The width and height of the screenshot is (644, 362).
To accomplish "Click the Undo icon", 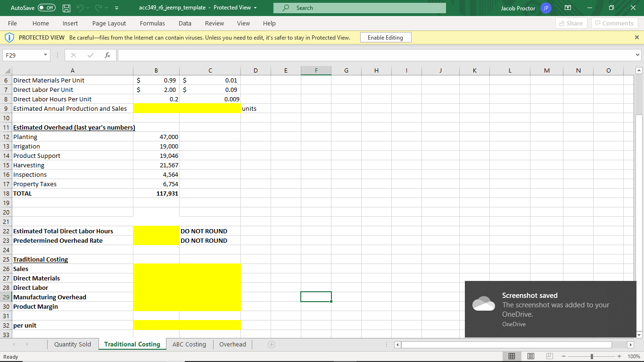I will pyautogui.click(x=80, y=8).
